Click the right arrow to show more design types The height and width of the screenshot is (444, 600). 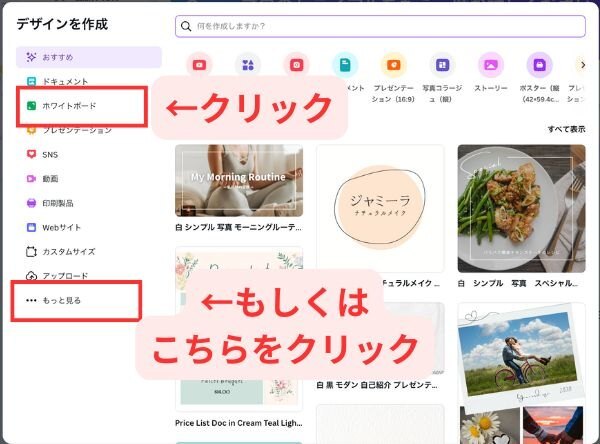pyautogui.click(x=583, y=65)
